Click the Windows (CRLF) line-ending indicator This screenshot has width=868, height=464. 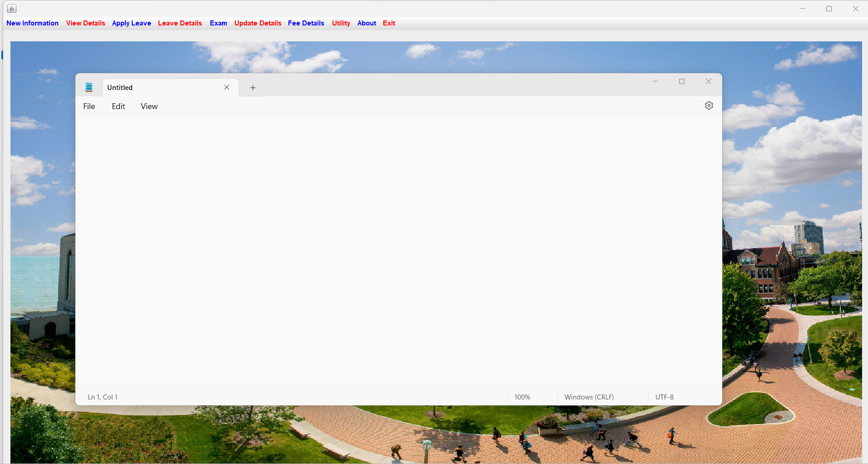589,396
